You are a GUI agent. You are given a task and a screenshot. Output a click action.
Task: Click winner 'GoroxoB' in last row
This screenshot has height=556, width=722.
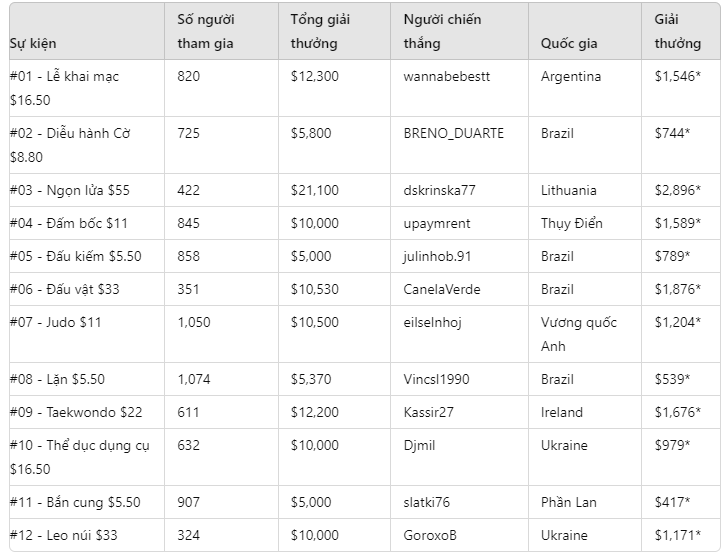430,535
